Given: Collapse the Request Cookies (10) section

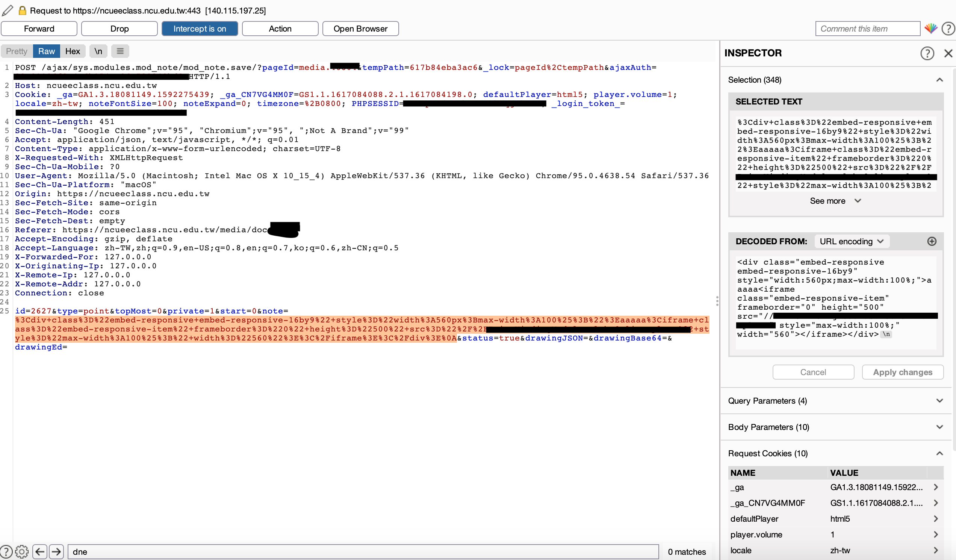Looking at the screenshot, I should tap(939, 453).
